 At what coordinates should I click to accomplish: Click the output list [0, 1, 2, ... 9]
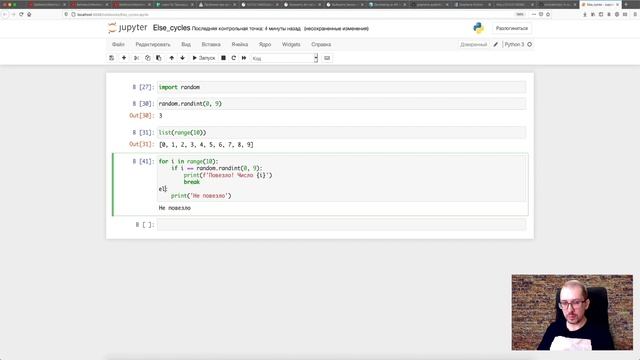coord(206,144)
